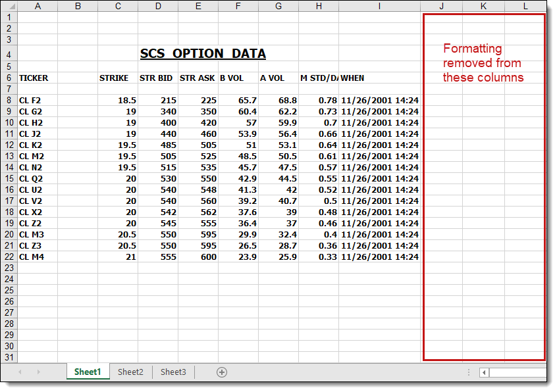
Task: Select column A header
Action: pyautogui.click(x=38, y=7)
